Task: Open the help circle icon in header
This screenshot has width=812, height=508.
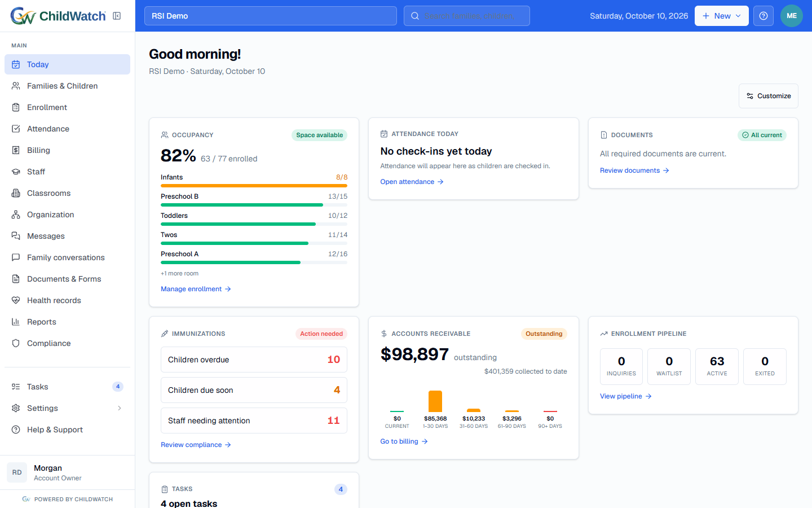Action: [764, 16]
